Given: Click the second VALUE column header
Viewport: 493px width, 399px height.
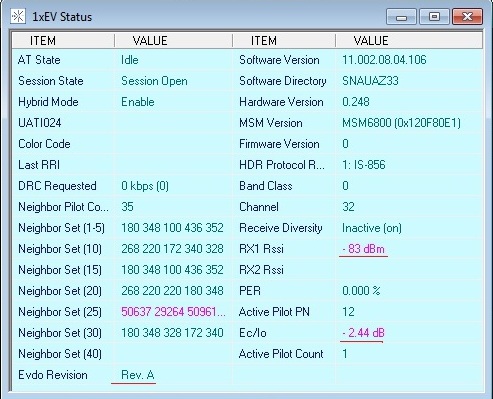Looking at the screenshot, I should coord(409,41).
